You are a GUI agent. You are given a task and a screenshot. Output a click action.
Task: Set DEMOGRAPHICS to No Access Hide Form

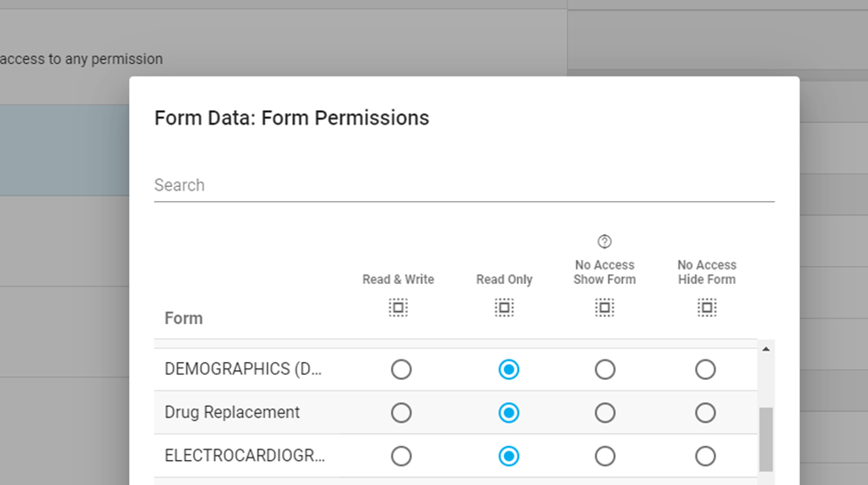click(x=705, y=369)
